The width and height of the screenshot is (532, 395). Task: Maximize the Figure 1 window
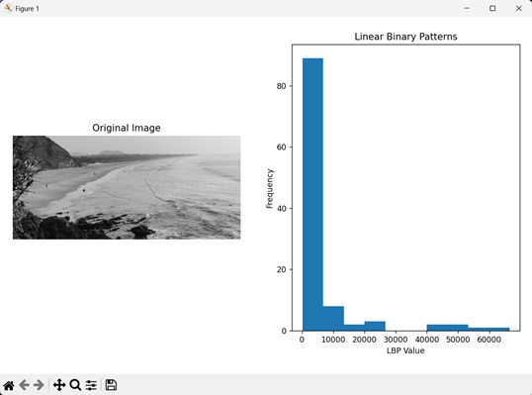[492, 8]
